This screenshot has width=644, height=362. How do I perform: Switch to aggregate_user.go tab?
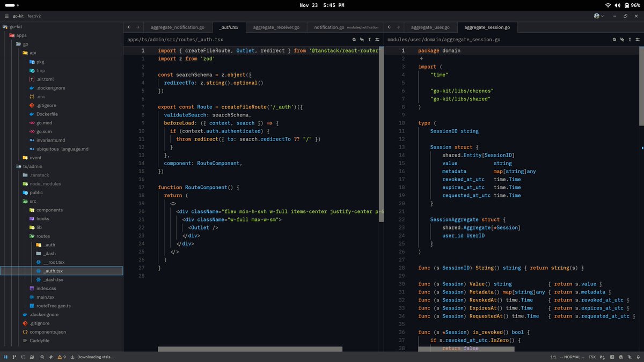pyautogui.click(x=430, y=27)
